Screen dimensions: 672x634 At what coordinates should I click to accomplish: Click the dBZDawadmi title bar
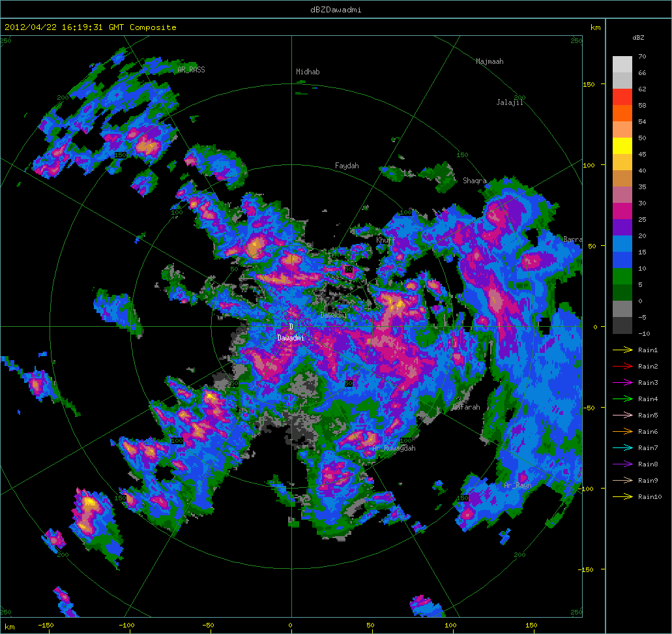336,9
